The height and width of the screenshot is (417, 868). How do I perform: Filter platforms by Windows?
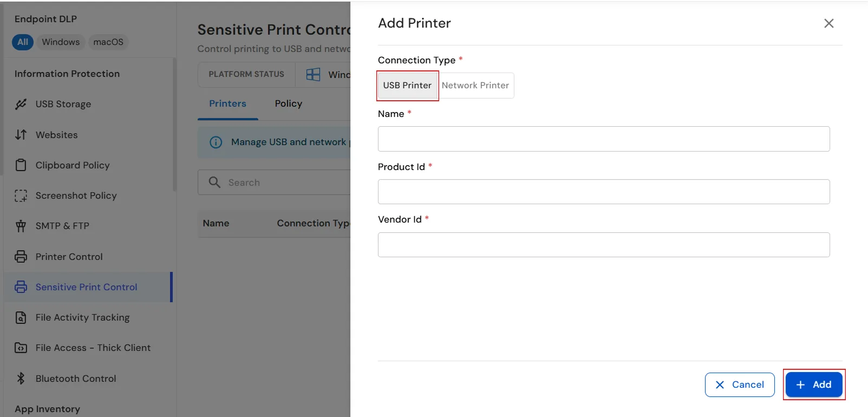click(x=61, y=42)
